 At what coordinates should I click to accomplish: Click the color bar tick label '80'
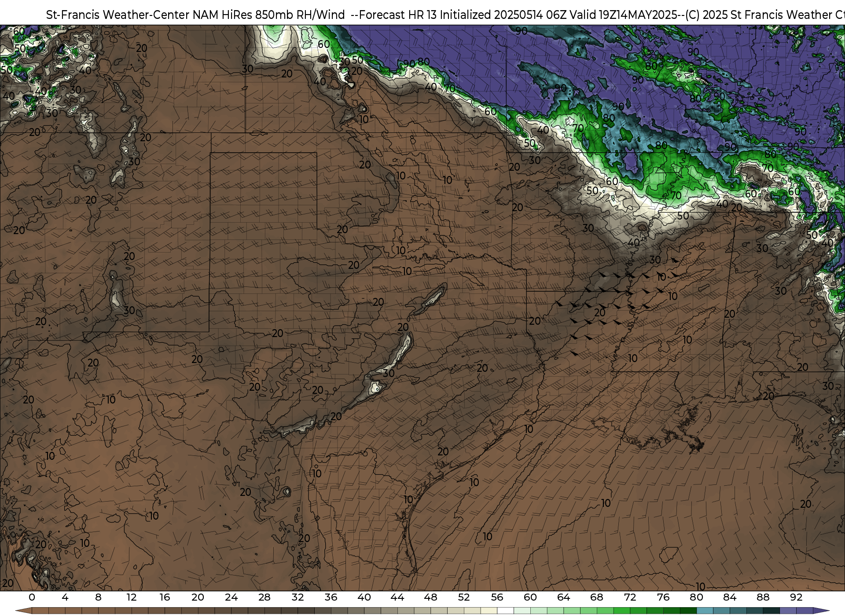pyautogui.click(x=696, y=598)
